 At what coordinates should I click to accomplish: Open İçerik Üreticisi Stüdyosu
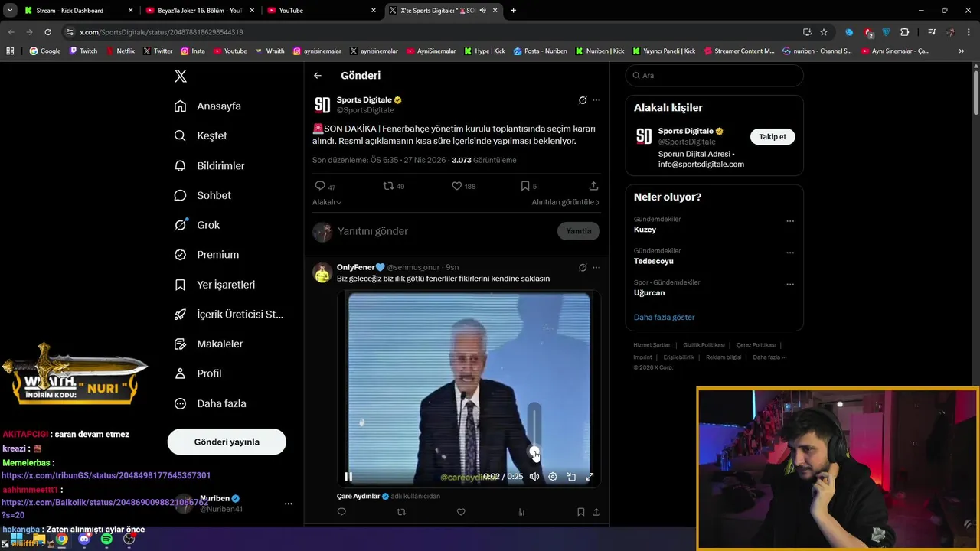pyautogui.click(x=228, y=315)
